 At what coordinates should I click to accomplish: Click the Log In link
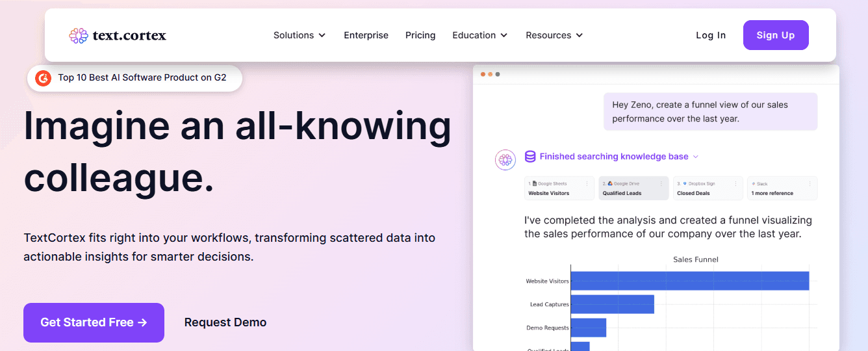[711, 35]
